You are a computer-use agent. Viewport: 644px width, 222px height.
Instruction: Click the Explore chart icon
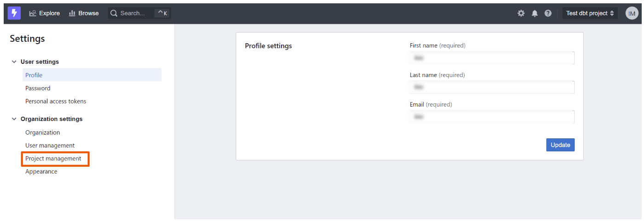click(33, 13)
